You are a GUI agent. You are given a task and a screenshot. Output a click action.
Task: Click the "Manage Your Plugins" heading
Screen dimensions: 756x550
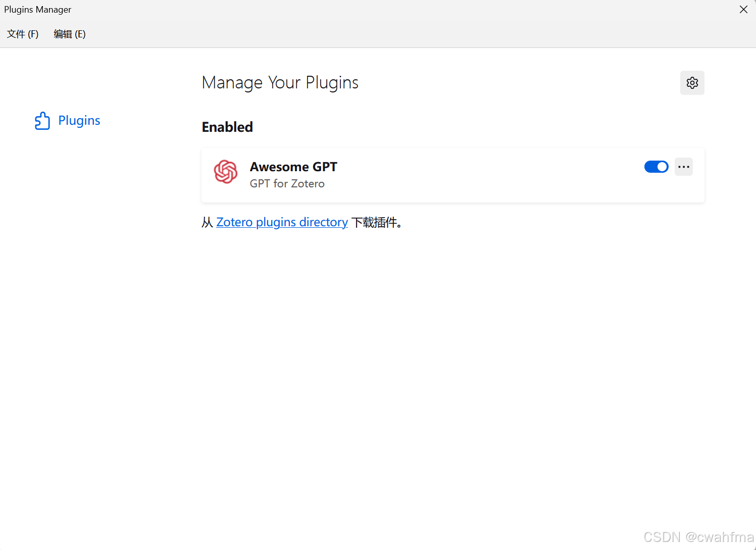[280, 83]
